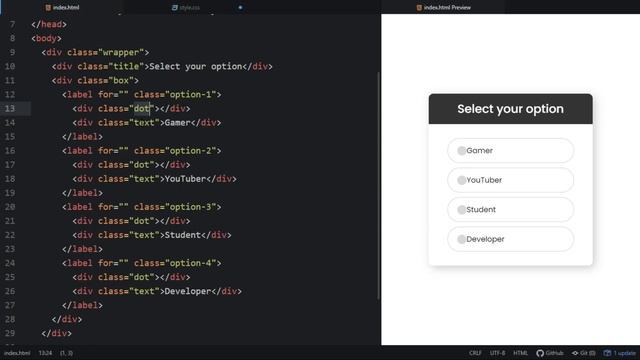Click the GitHub icon in status bar
This screenshot has width=640, height=360.
tap(540, 353)
